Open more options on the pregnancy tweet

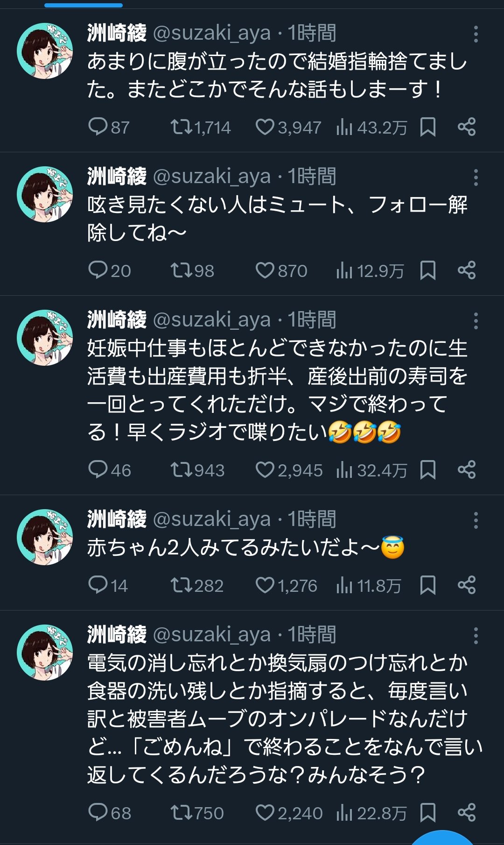[x=476, y=321]
